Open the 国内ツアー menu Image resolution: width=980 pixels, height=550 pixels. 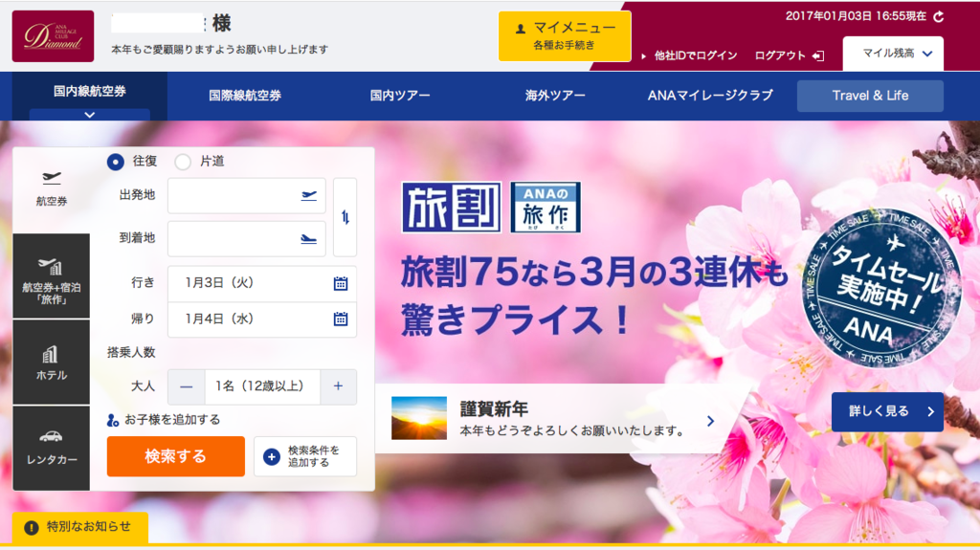400,96
